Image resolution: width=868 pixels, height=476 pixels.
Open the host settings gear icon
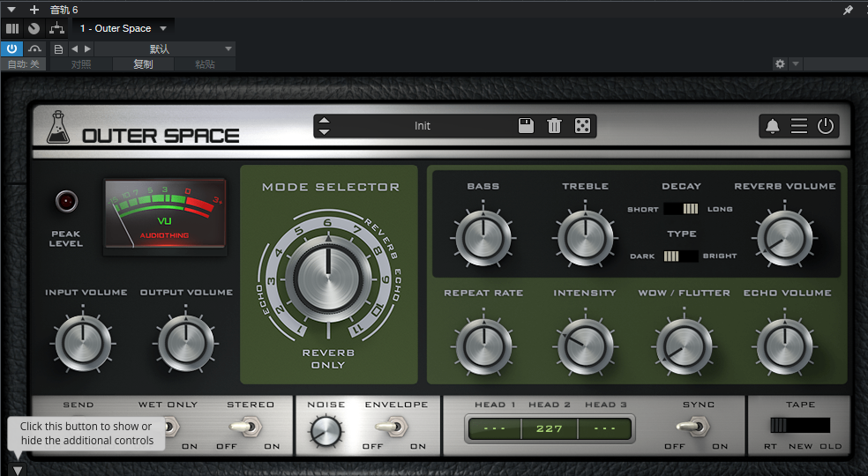click(780, 63)
